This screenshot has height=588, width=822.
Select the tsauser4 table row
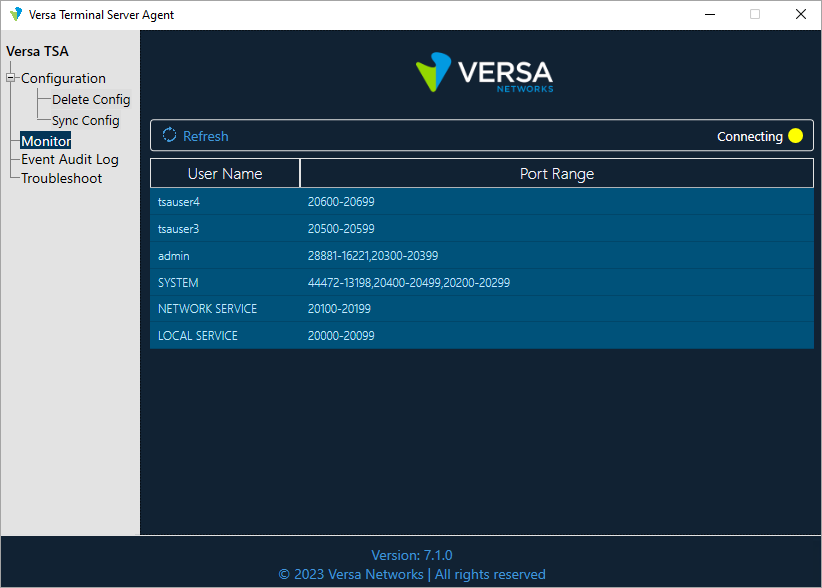coord(481,202)
